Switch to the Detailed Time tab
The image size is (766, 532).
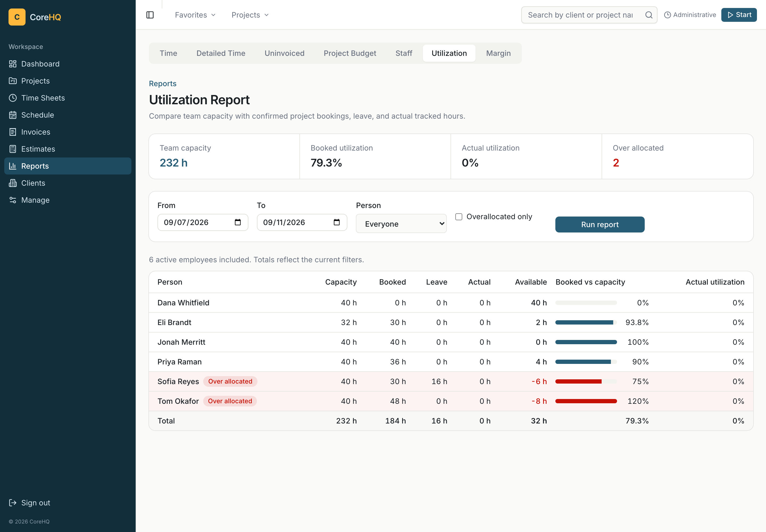pos(221,53)
